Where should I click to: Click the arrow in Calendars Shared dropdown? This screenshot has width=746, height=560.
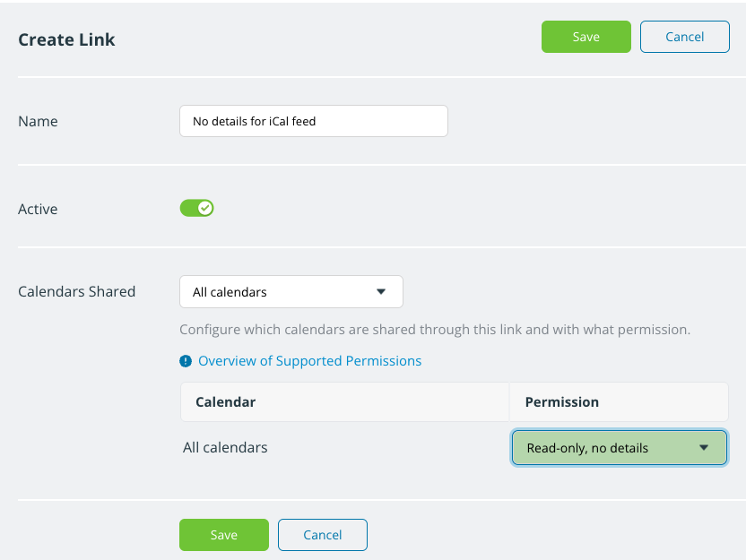pyautogui.click(x=380, y=291)
